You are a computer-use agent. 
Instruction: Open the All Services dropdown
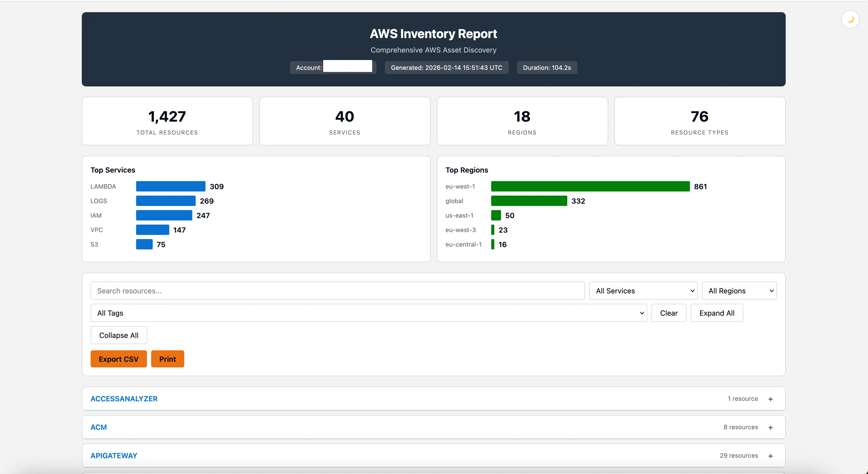pos(643,290)
